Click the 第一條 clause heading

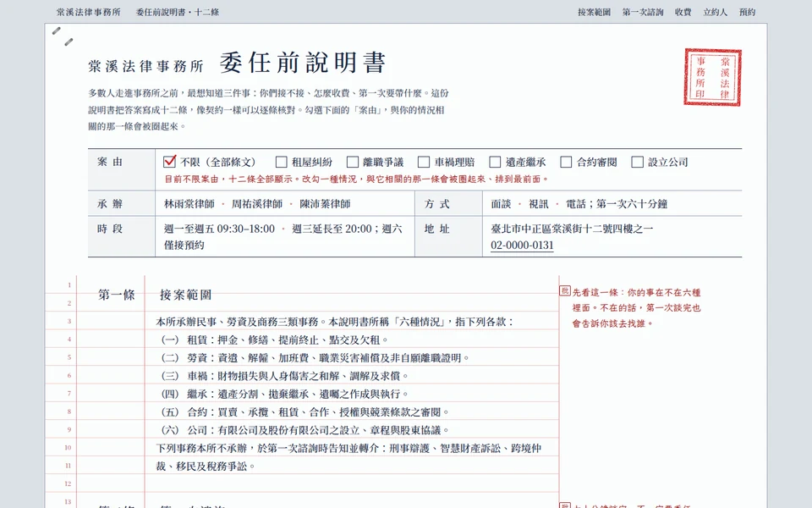[x=117, y=295]
